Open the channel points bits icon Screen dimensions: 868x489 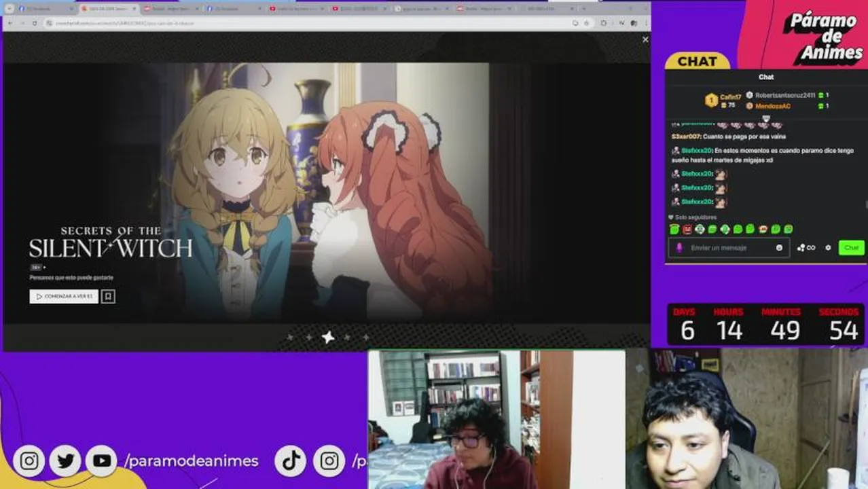click(x=806, y=248)
